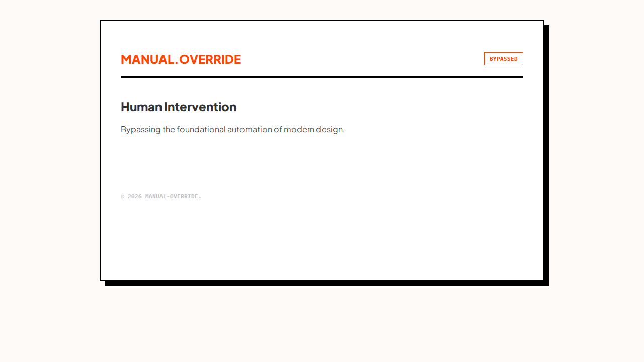Click the BYPASSED status badge
The height and width of the screenshot is (362, 644).
pos(504,59)
